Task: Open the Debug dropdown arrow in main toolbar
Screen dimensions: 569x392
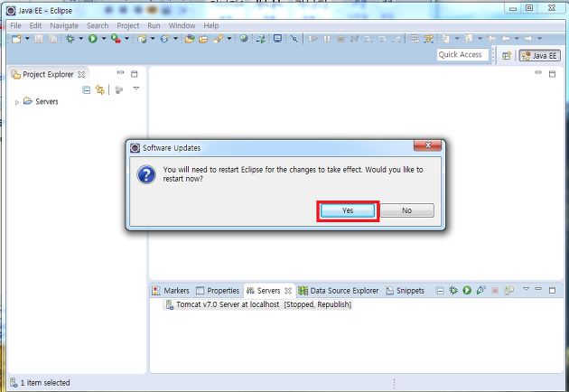Action: point(81,39)
